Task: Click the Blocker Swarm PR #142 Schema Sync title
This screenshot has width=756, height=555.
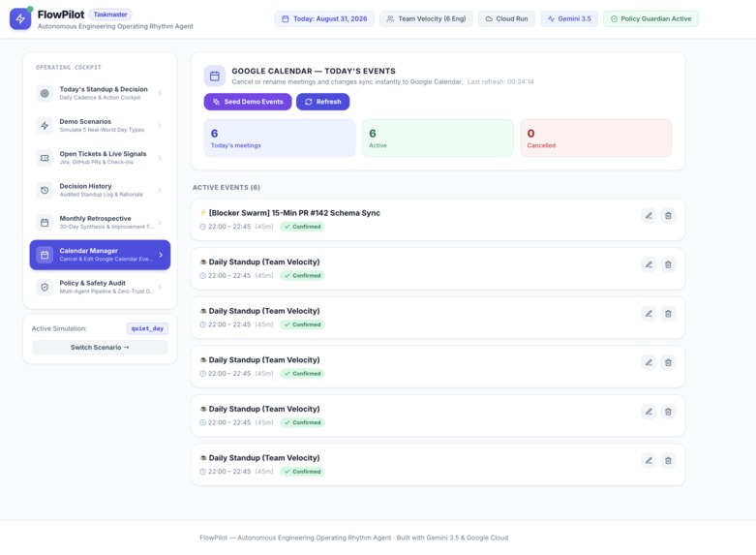Action: pos(294,213)
